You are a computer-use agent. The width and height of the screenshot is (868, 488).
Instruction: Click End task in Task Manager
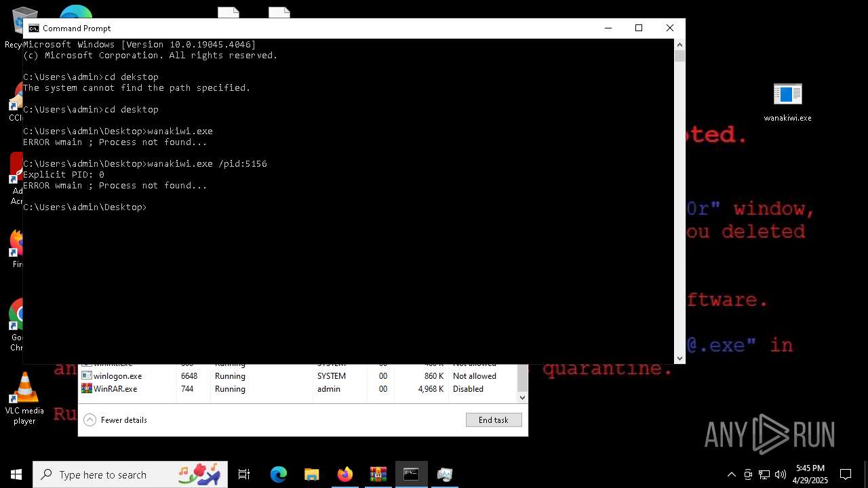coord(494,420)
